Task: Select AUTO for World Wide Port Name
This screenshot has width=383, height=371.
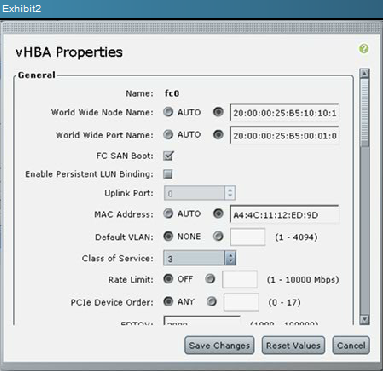Action: 168,135
